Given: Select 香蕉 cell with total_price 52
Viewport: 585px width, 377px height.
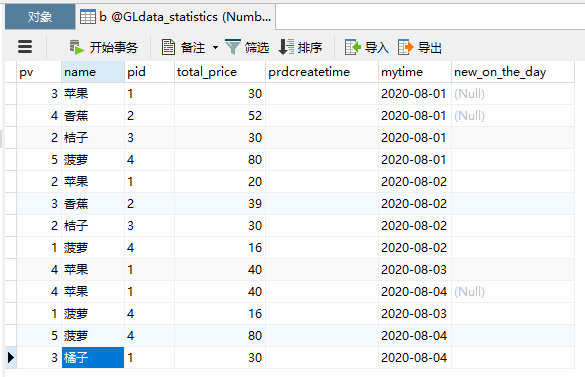Looking at the screenshot, I should 93,116.
